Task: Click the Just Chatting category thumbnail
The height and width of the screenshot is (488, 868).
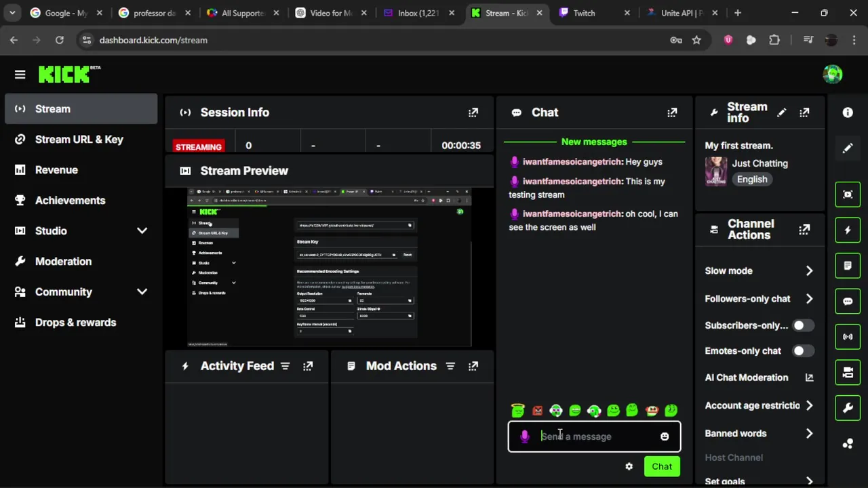Action: [x=715, y=171]
